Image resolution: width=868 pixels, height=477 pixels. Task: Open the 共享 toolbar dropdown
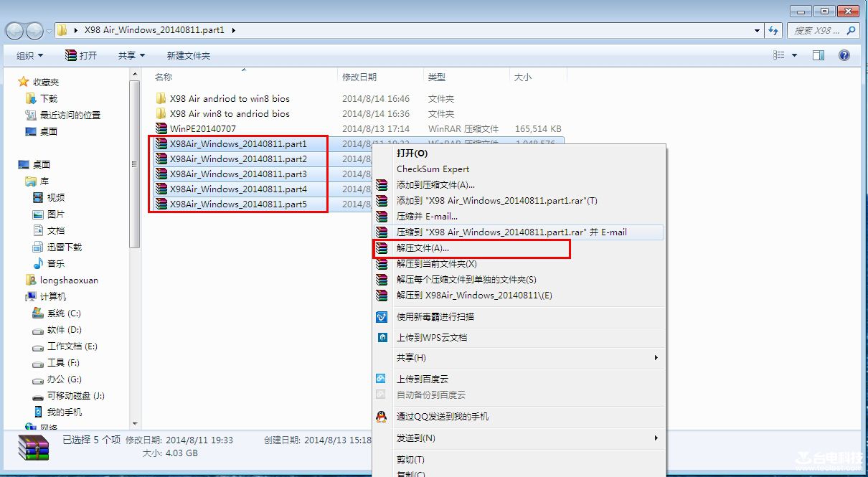pos(131,55)
